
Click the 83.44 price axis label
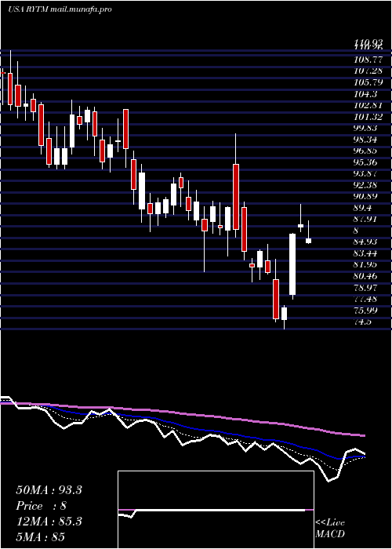[x=367, y=253]
